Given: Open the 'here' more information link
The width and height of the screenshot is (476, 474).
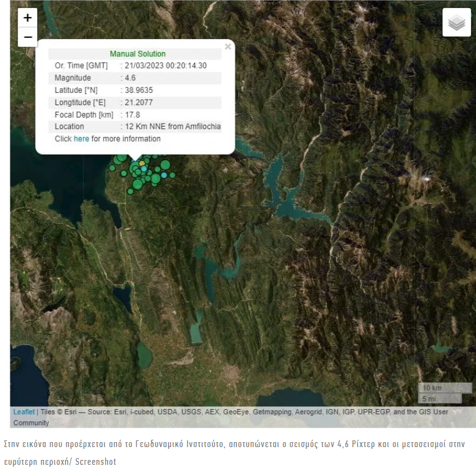Looking at the screenshot, I should click(x=81, y=139).
